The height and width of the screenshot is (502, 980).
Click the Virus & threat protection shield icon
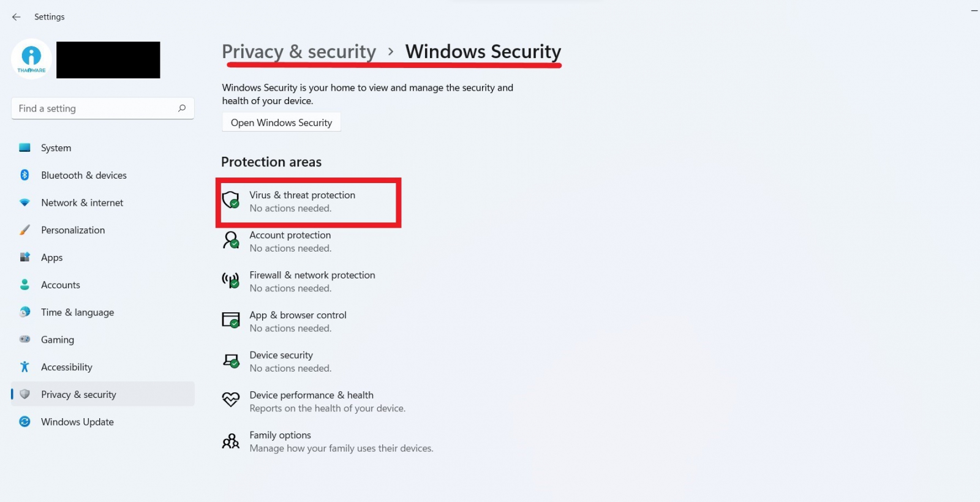[230, 200]
